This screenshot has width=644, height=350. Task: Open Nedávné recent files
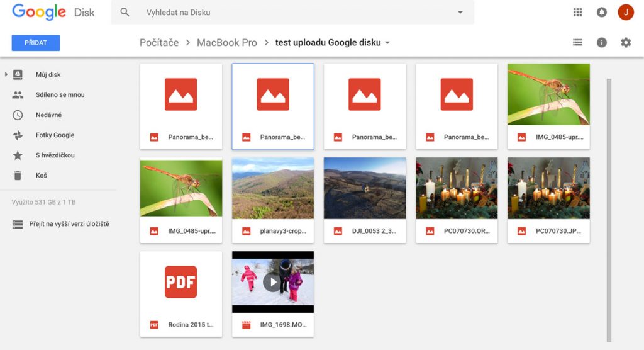(x=48, y=115)
